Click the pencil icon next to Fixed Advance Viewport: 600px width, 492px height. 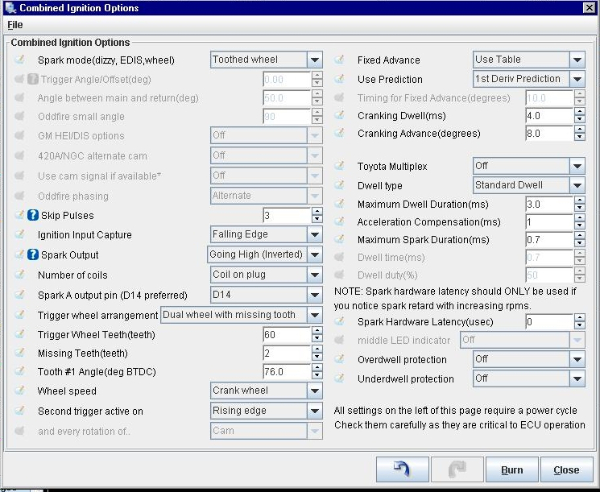coord(339,60)
